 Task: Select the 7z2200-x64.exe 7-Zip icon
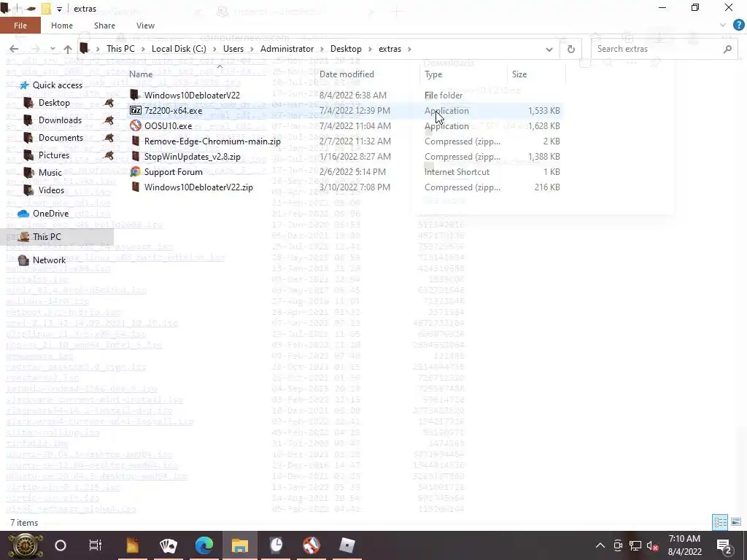tap(135, 111)
